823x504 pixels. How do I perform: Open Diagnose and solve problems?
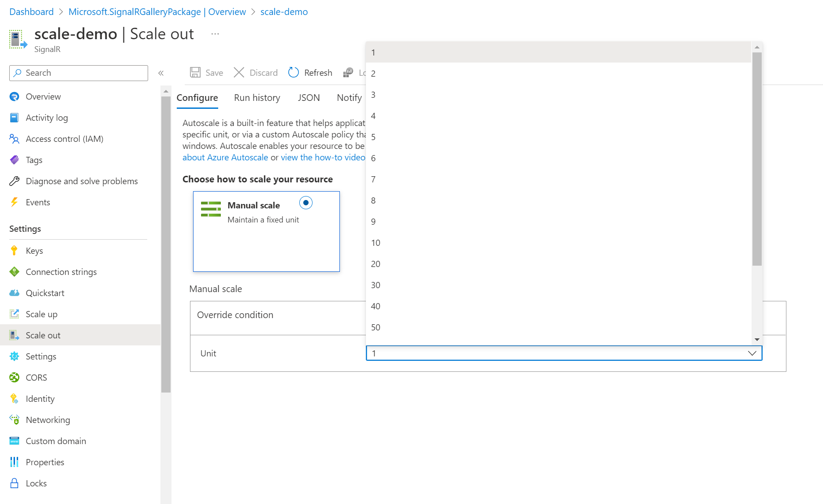(x=82, y=181)
